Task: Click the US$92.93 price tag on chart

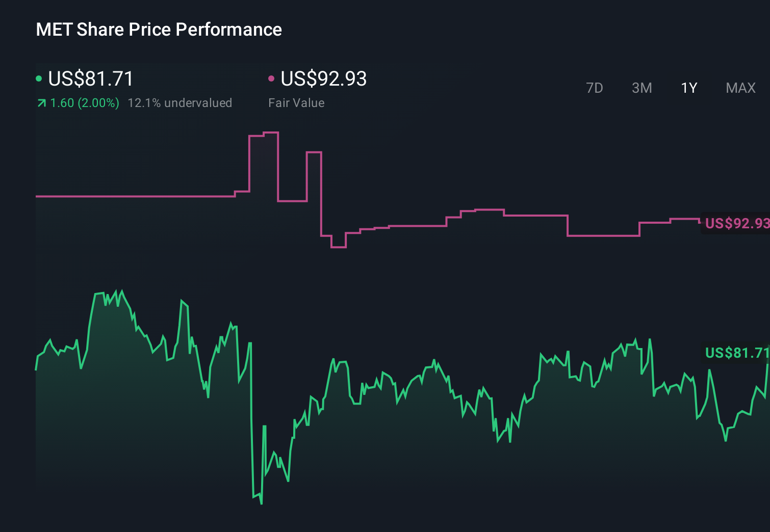Action: pyautogui.click(x=736, y=223)
